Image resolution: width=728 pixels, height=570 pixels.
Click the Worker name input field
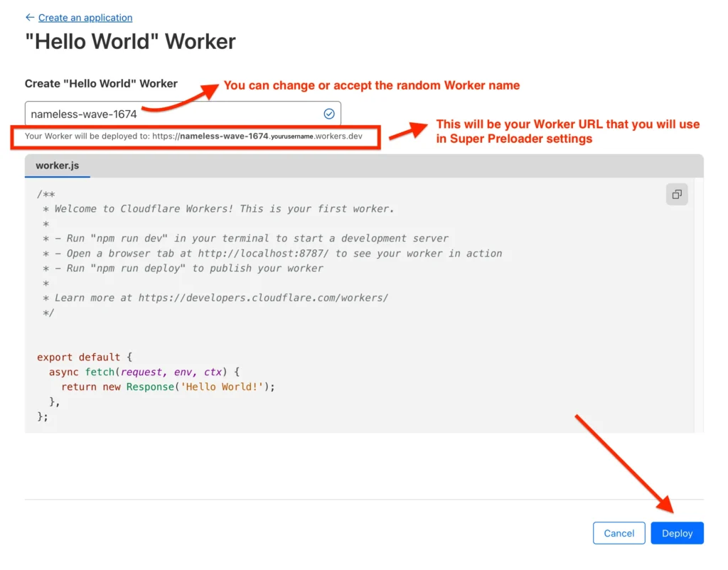(183, 114)
